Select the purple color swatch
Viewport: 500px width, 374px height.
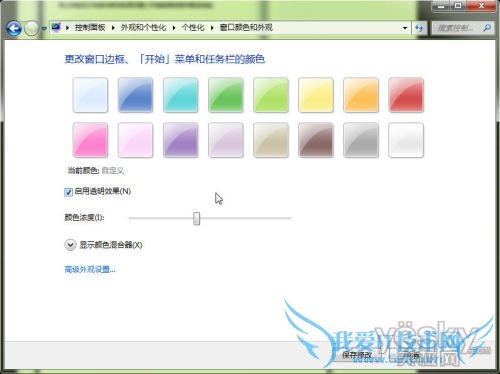[181, 140]
